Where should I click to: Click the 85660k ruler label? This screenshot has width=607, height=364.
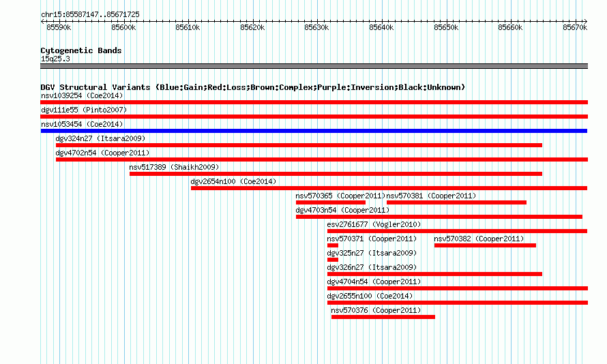point(510,27)
